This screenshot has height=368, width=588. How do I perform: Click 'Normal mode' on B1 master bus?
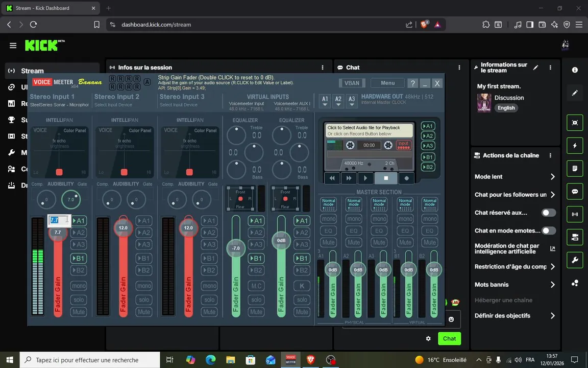pos(405,204)
